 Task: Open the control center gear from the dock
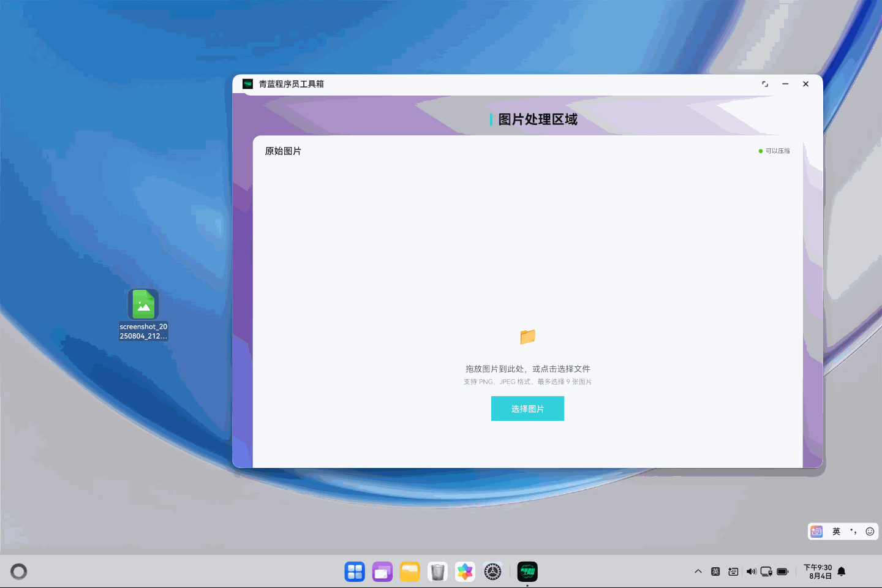tap(492, 571)
